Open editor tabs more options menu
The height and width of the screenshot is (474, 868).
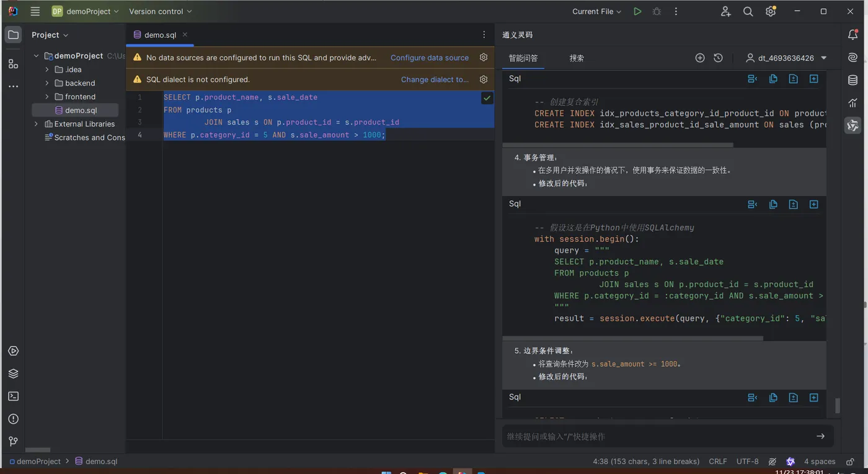pyautogui.click(x=484, y=35)
